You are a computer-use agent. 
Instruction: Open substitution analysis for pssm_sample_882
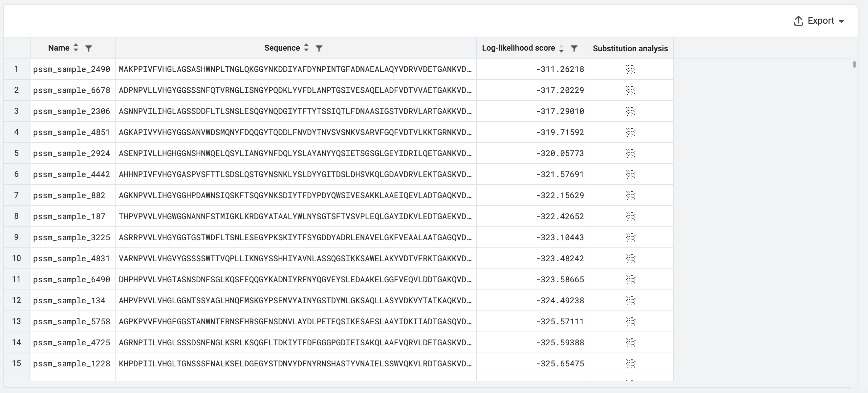click(x=630, y=195)
